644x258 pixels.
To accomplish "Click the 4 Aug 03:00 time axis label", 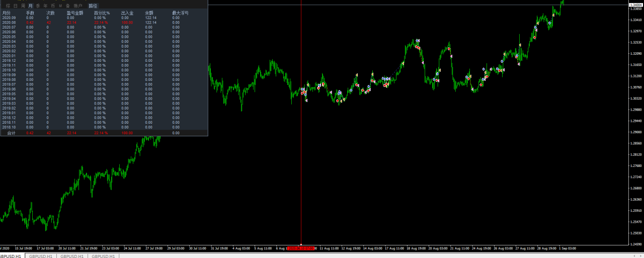I will [x=241, y=248].
